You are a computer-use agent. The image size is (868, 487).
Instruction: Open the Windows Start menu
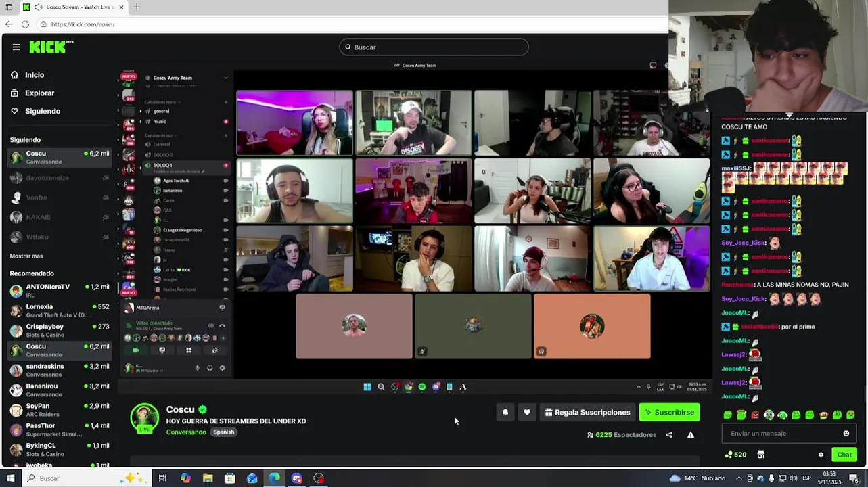[9, 478]
